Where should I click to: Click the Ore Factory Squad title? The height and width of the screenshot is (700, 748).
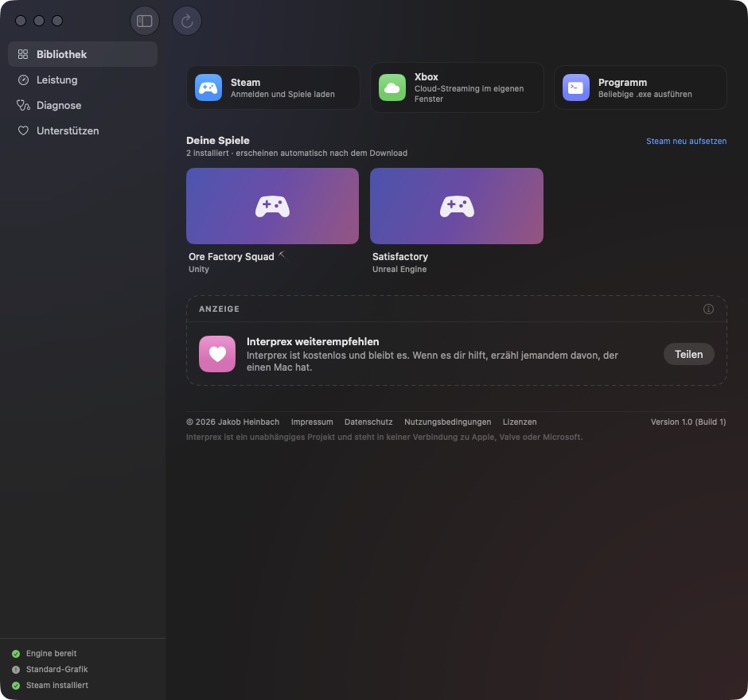232,257
